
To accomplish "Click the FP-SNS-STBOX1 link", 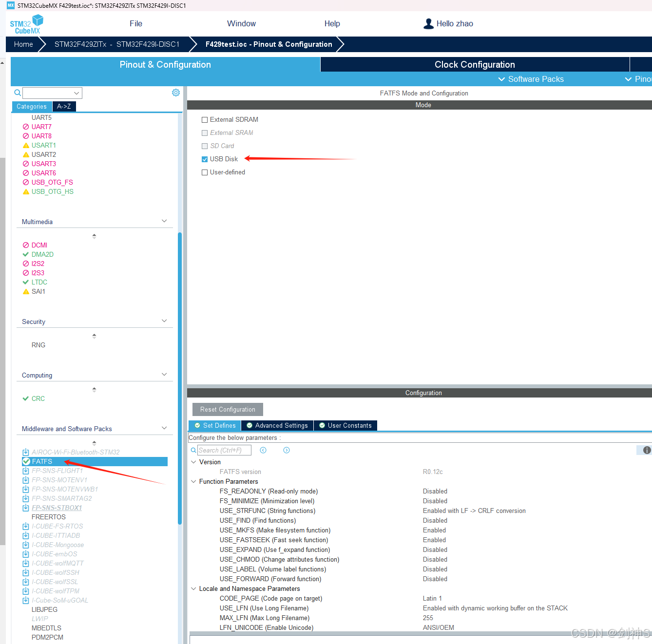I will (57, 508).
